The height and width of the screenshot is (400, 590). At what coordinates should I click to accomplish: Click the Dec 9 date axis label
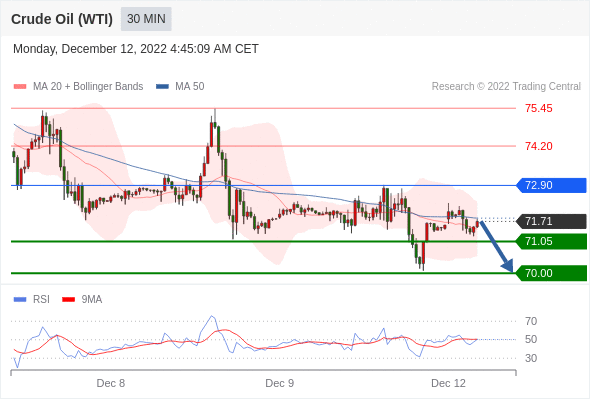tap(280, 383)
